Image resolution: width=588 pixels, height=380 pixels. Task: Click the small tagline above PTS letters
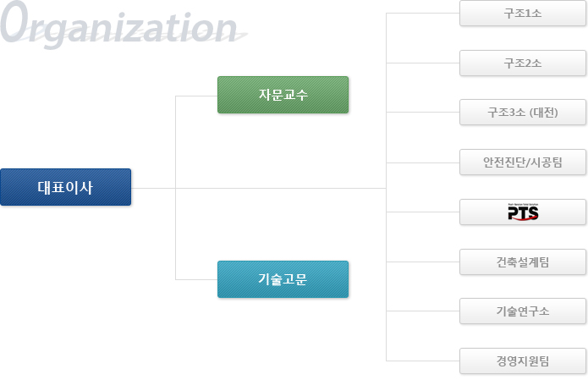tap(523, 205)
